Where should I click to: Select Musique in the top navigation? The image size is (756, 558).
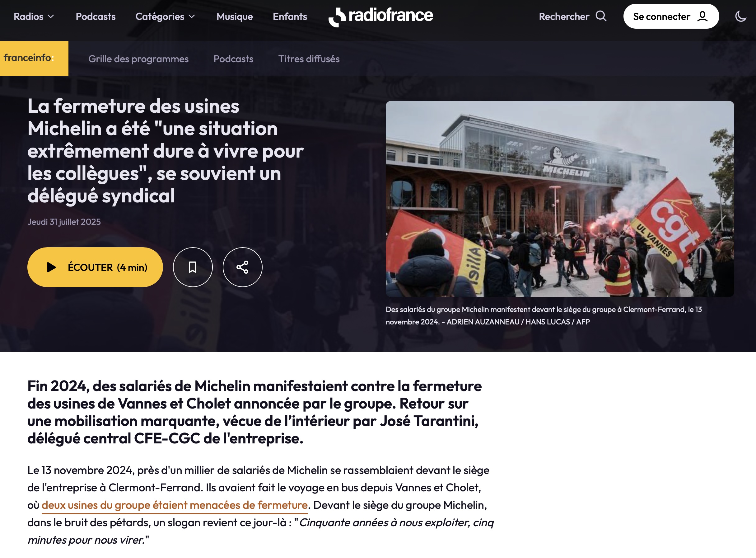coord(235,16)
